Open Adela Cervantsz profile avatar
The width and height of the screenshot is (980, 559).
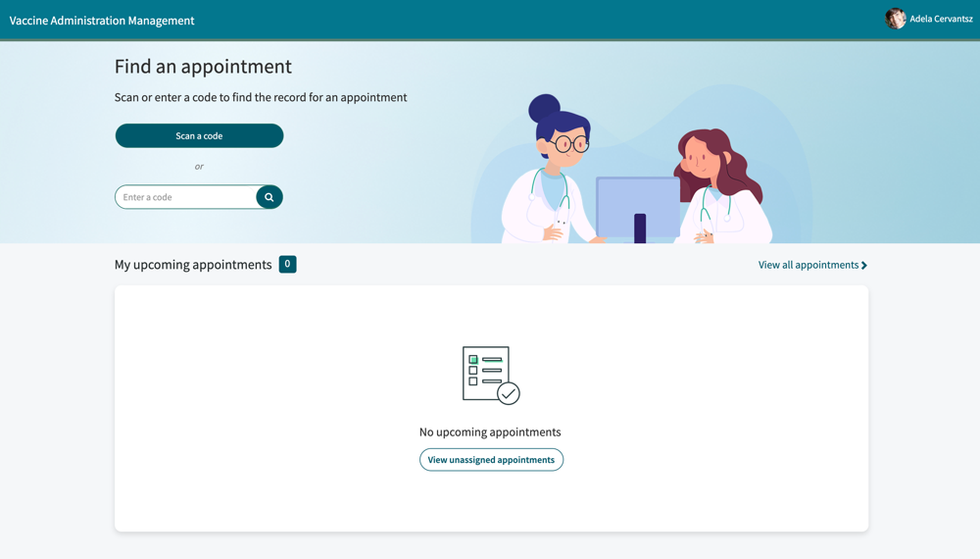click(895, 19)
